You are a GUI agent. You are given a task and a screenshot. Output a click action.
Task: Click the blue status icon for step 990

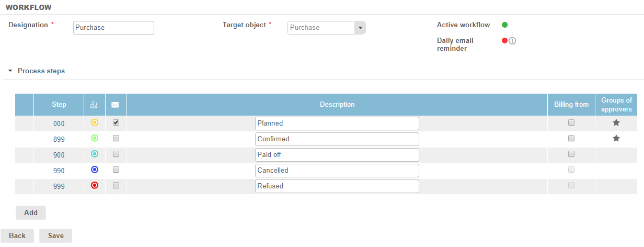95,170
